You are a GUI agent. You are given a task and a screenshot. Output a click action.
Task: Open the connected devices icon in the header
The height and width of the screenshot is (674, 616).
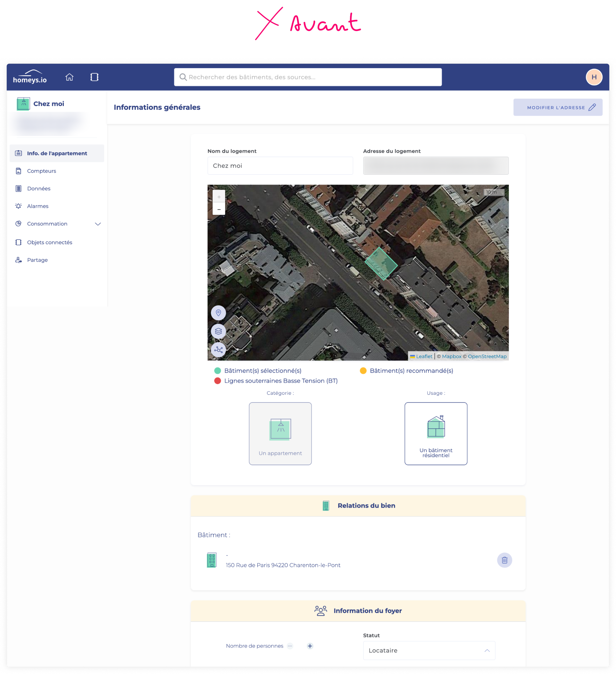94,77
